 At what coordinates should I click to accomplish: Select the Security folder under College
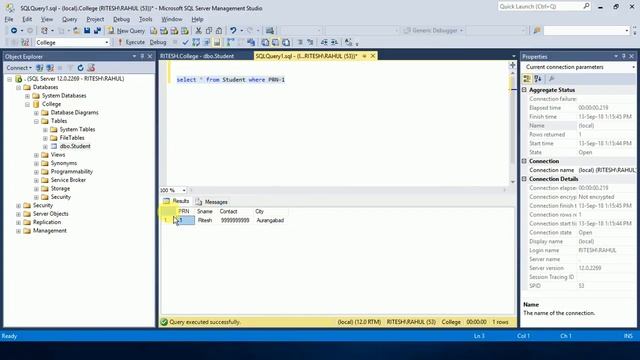click(x=61, y=197)
